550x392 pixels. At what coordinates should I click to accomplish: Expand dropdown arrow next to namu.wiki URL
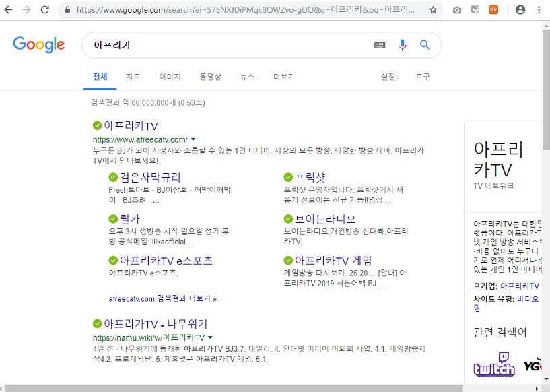[210, 337]
